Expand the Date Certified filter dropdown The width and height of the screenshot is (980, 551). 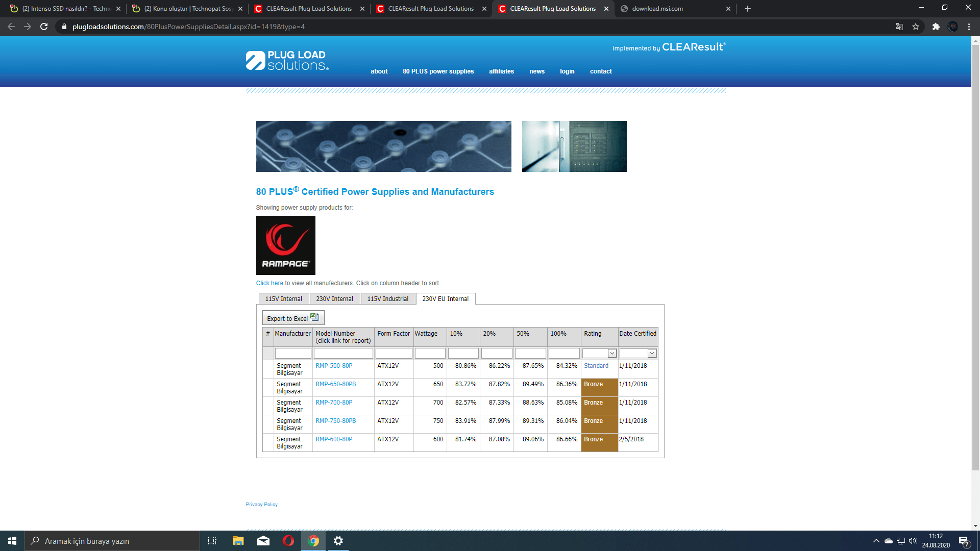tap(652, 354)
